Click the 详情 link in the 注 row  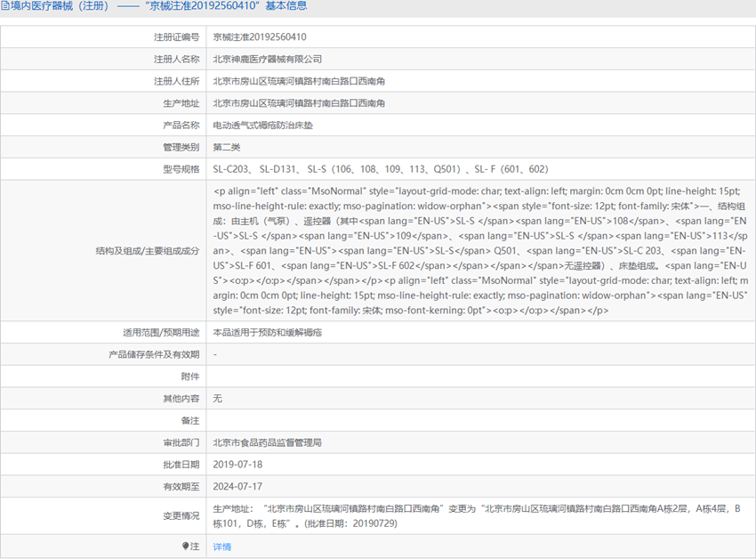pyautogui.click(x=221, y=547)
